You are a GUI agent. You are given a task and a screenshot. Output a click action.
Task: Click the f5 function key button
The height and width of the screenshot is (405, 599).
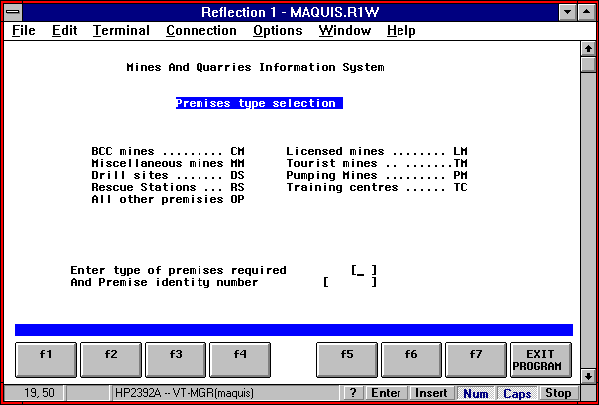coord(346,360)
